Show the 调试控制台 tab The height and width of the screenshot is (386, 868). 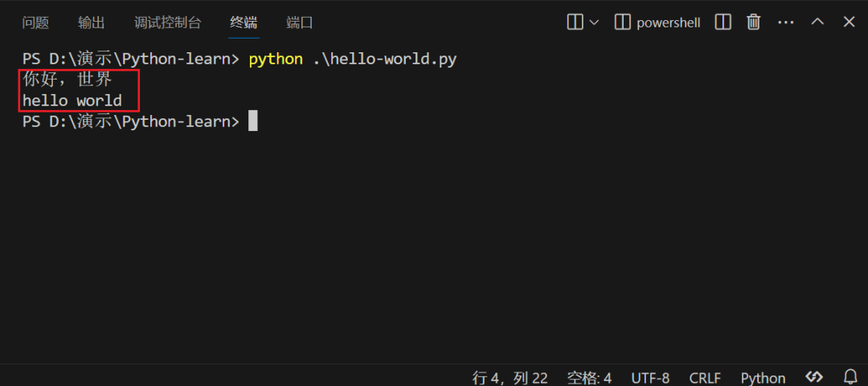[168, 23]
